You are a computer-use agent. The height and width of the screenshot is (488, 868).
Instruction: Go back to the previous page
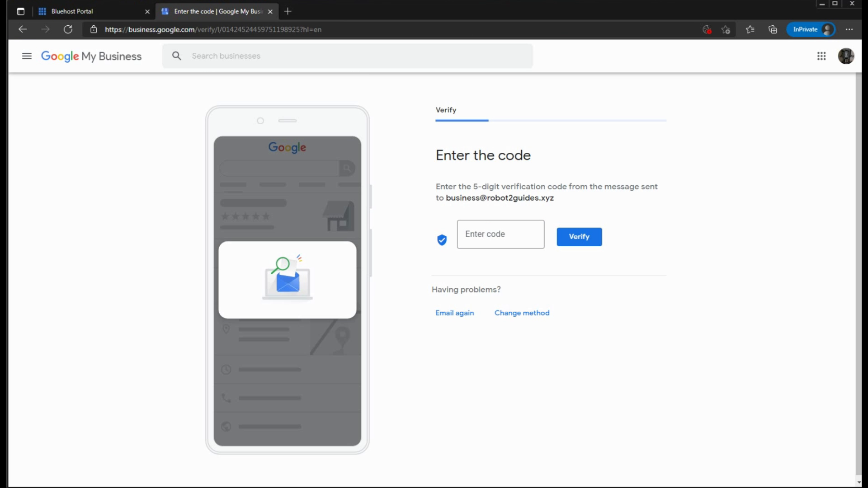coord(23,29)
